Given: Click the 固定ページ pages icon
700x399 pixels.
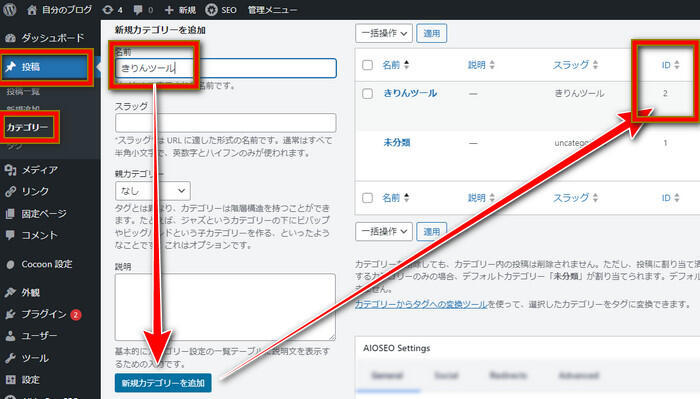Looking at the screenshot, I should point(10,214).
